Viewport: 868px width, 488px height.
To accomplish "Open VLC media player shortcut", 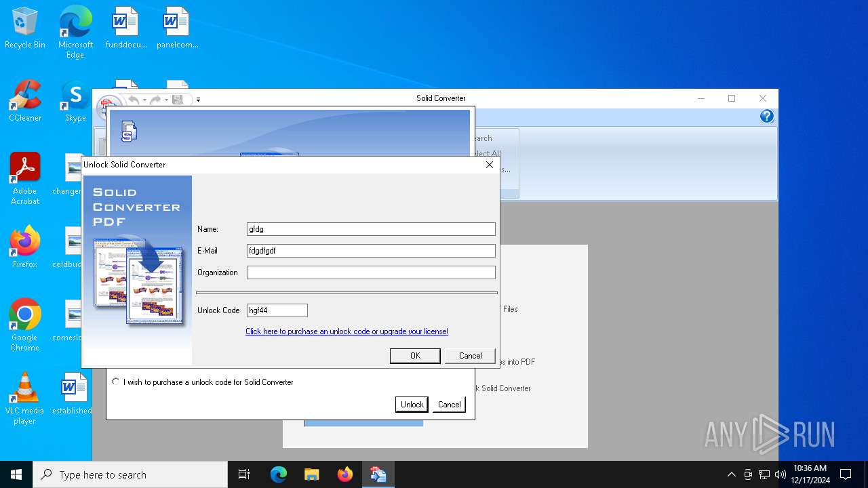I will (25, 399).
